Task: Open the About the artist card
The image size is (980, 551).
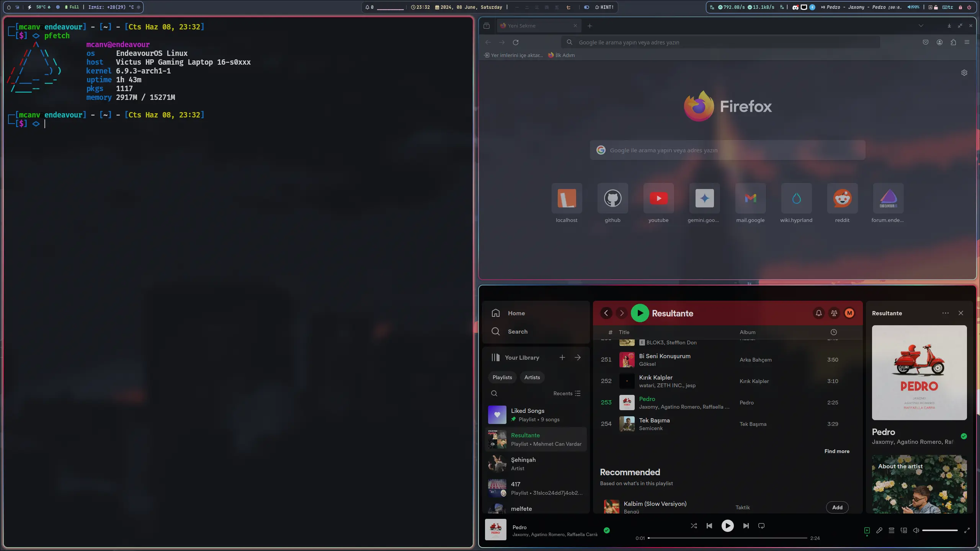Action: point(919,484)
